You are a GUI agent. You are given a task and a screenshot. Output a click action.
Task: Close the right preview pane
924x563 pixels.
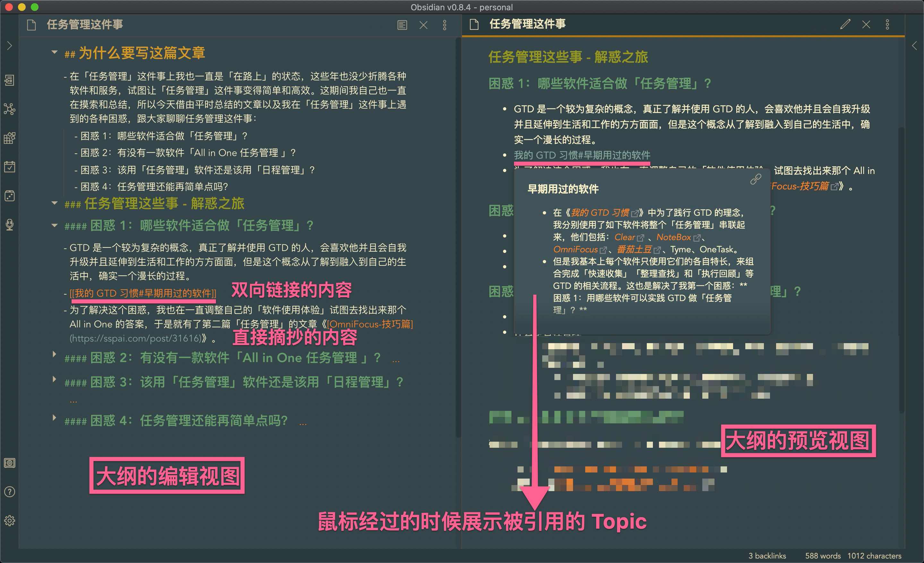tap(866, 24)
